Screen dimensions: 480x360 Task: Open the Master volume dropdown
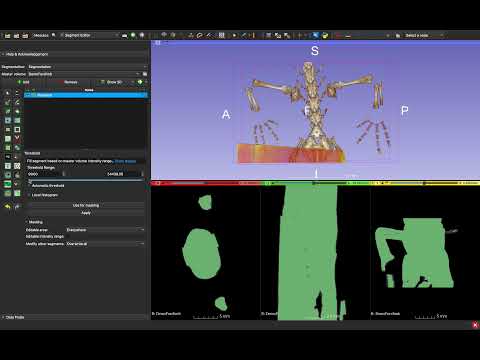(84, 74)
